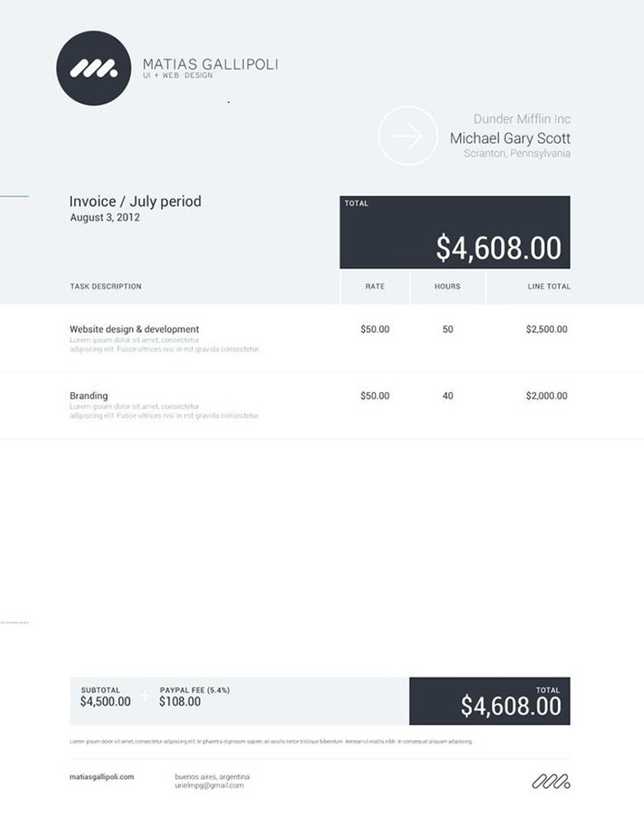Click the circled right-arrow icon beside the client
Image resolution: width=644 pixels, height=826 pixels.
pos(407,135)
